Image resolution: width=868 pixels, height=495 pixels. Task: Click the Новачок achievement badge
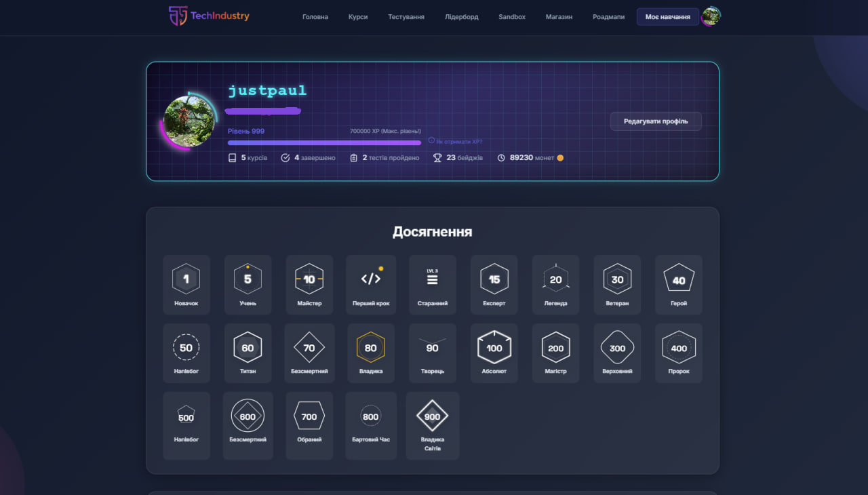click(x=186, y=283)
